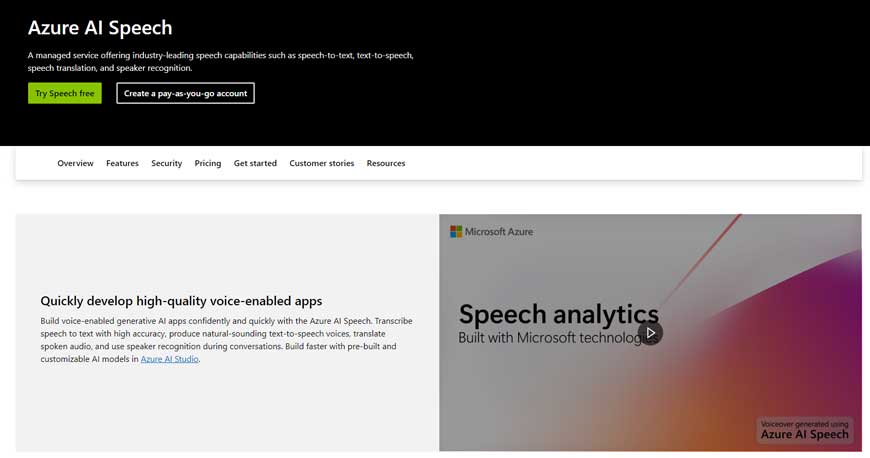Open the Resources tab
The height and width of the screenshot is (458, 870).
point(386,163)
